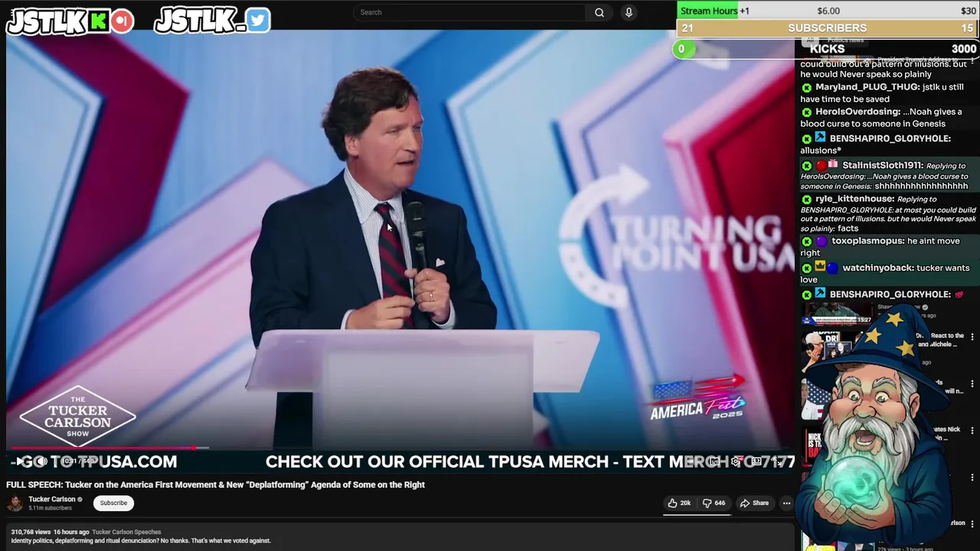
Task: Toggle closed captions in the player
Action: pyautogui.click(x=714, y=461)
